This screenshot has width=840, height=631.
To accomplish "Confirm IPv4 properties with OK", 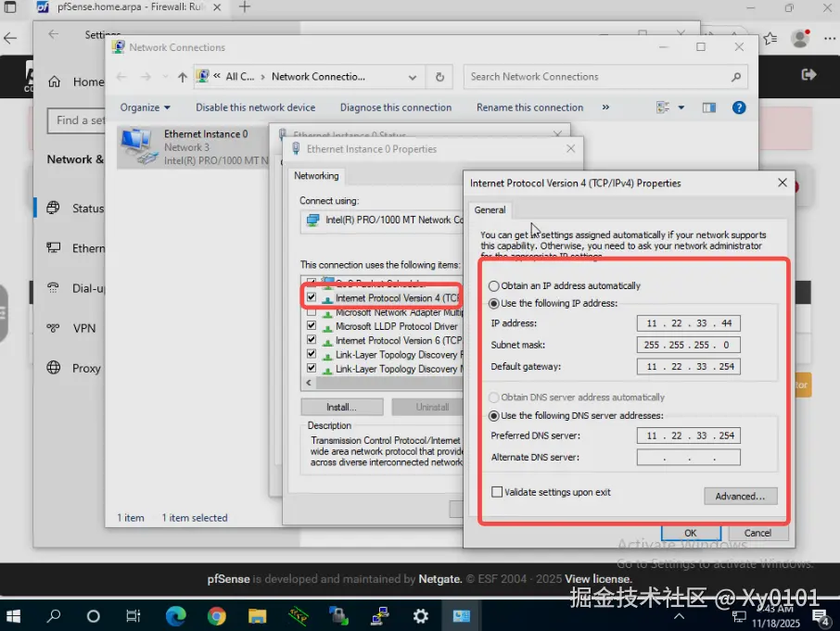I will click(691, 533).
